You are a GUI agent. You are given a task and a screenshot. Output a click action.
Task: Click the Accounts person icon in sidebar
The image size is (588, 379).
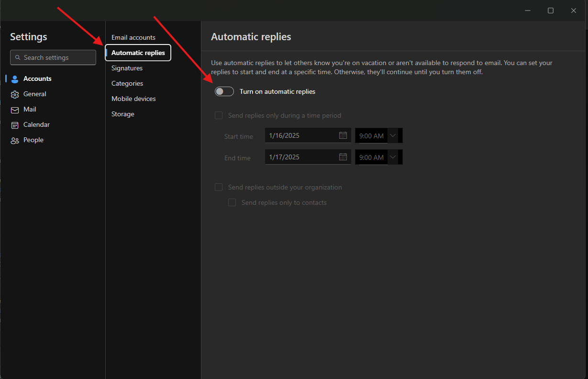[x=15, y=79]
